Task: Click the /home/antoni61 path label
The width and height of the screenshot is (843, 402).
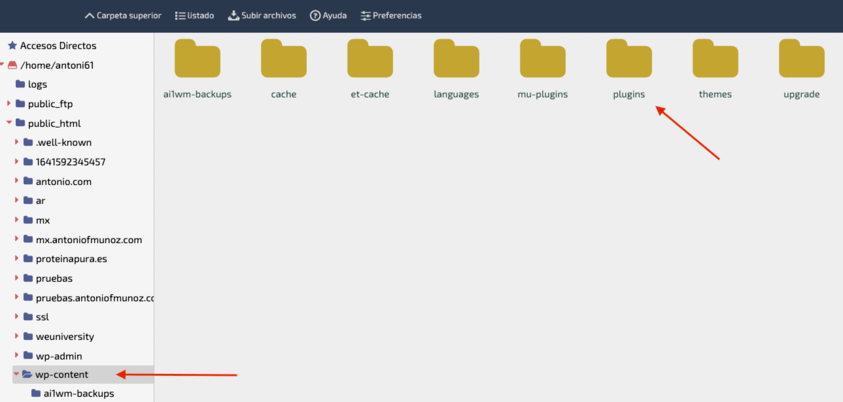Action: (57, 65)
